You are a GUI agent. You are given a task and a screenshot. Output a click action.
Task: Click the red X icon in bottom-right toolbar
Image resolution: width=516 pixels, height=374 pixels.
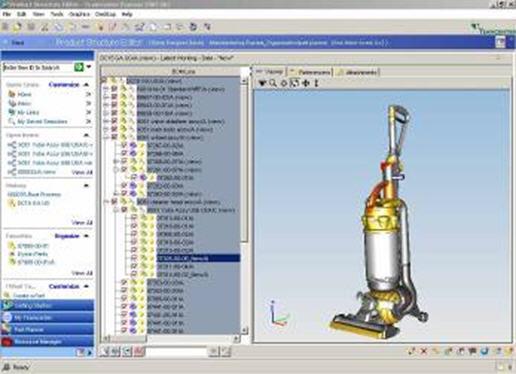[424, 351]
